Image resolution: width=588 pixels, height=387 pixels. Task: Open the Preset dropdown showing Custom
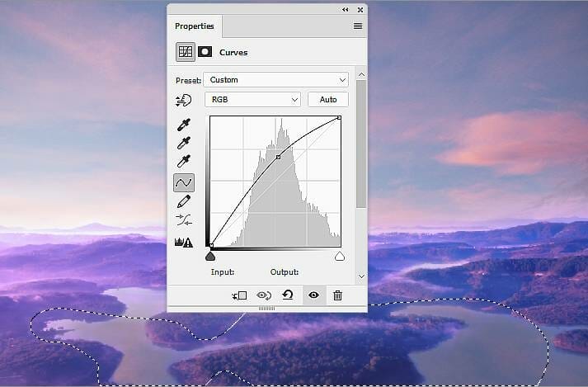[x=275, y=80]
